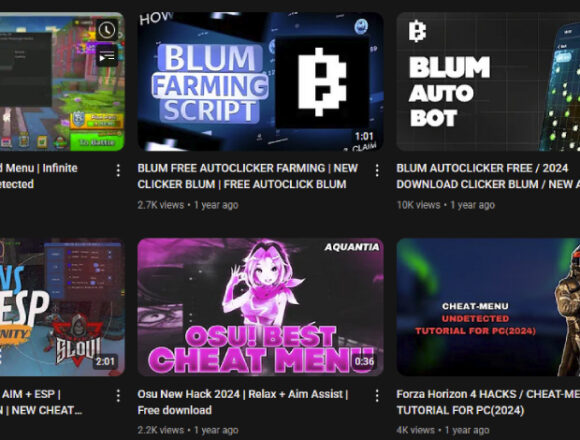This screenshot has width=580, height=440.
Task: Open the Blum Auto Bot thumbnail
Action: 488,82
